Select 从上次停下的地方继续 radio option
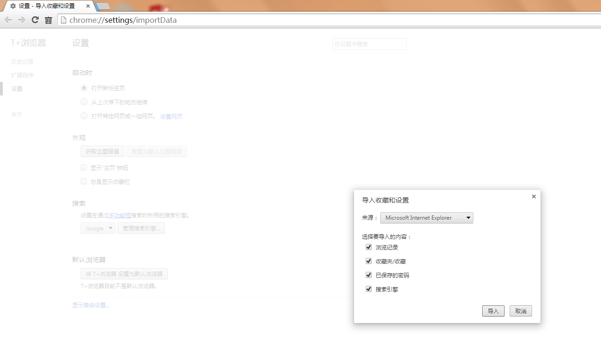This screenshot has height=364, width=601. pyautogui.click(x=84, y=102)
